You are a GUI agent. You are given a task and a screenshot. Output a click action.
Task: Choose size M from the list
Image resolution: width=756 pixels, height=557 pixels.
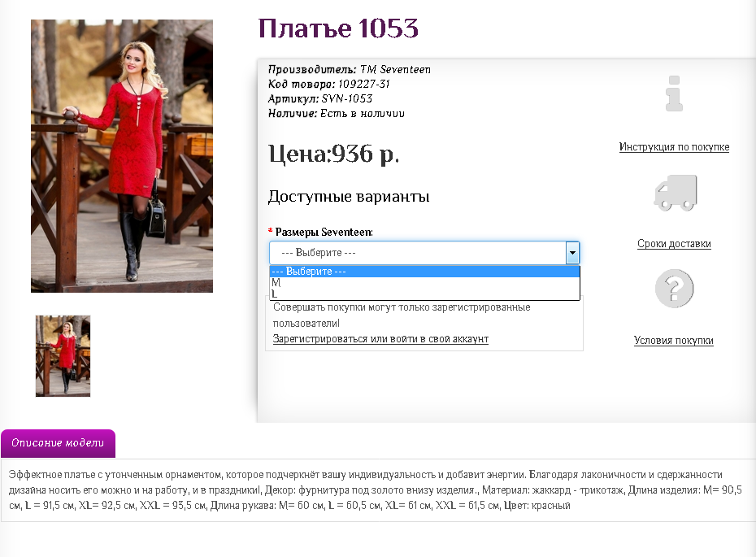pyautogui.click(x=276, y=283)
